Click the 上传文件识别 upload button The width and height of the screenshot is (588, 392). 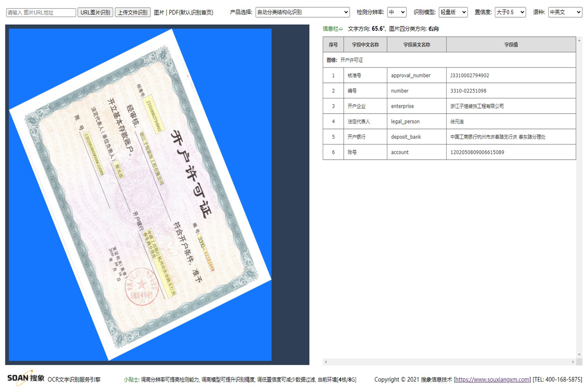click(x=133, y=13)
